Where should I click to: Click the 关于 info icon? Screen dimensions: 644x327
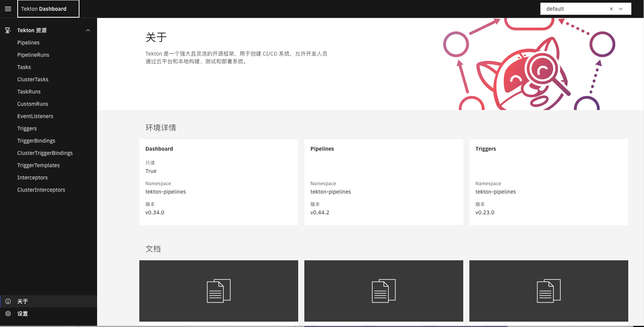[x=8, y=301]
